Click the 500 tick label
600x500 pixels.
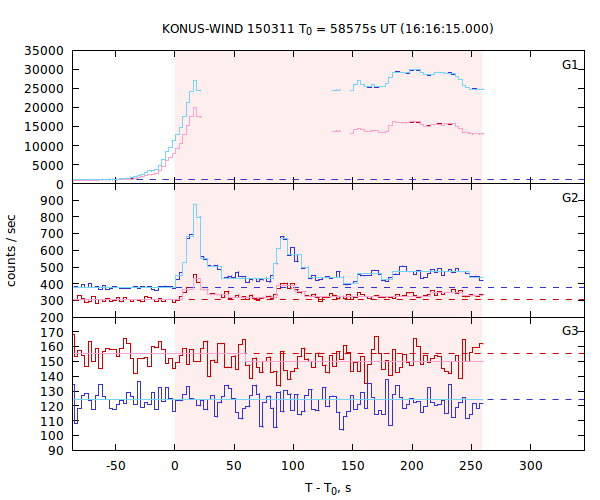pyautogui.click(x=52, y=268)
